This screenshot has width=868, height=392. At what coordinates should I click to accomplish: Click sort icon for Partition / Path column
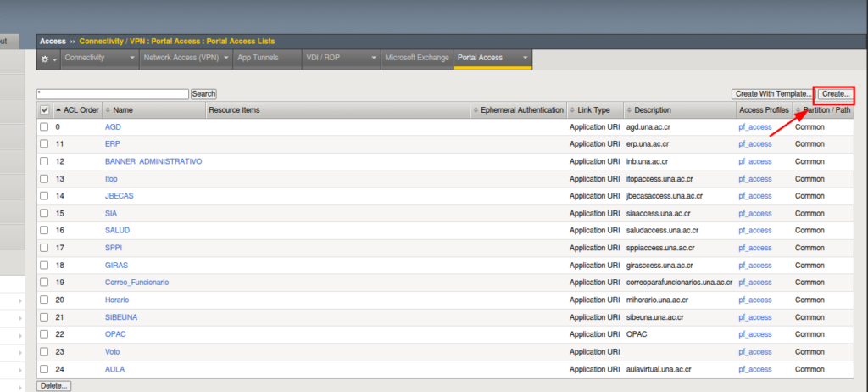798,110
